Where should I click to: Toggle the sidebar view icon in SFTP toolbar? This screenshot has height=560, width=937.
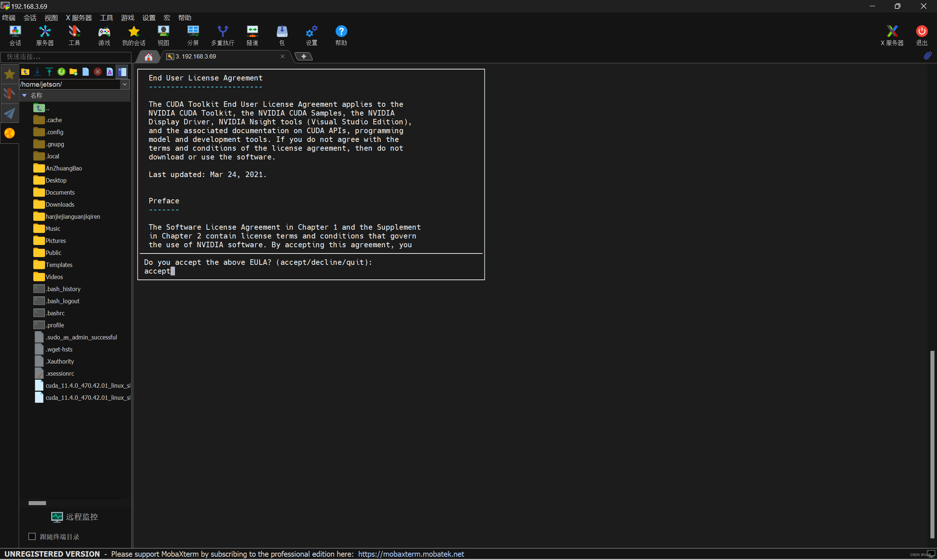click(x=122, y=72)
